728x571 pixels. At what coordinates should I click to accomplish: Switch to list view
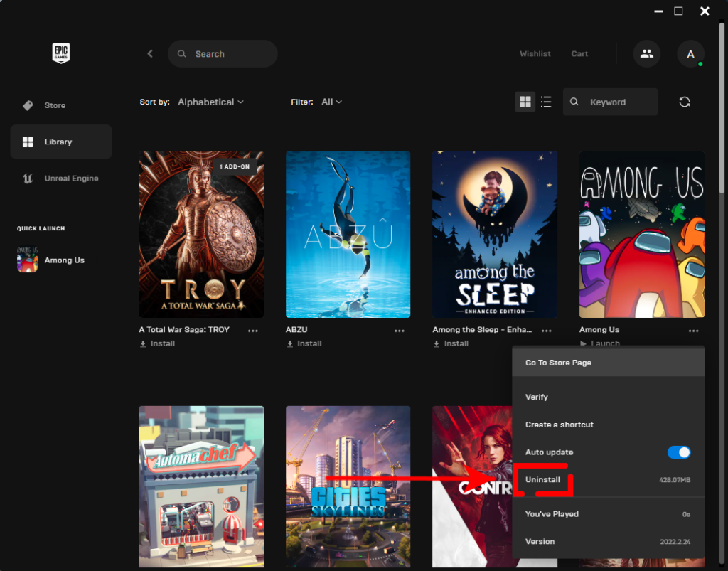546,102
